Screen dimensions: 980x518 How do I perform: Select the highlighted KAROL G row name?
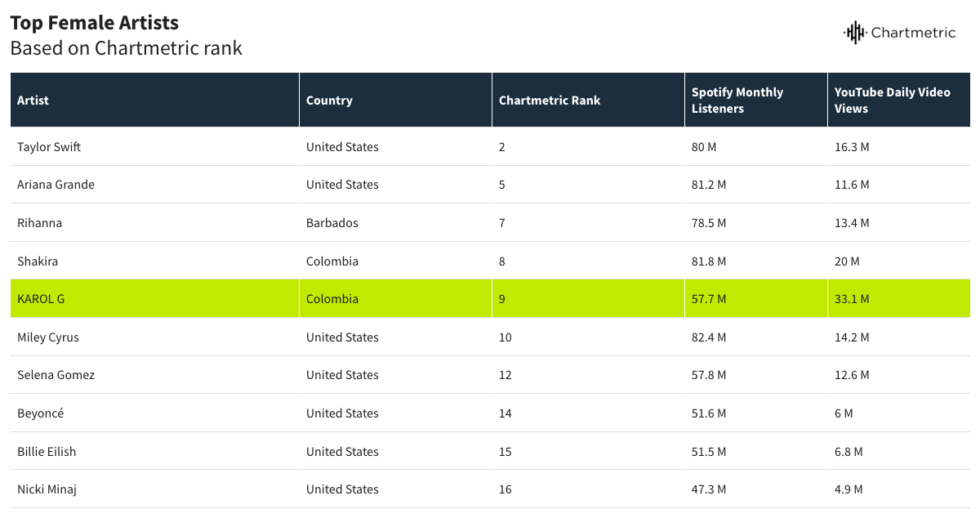point(41,299)
